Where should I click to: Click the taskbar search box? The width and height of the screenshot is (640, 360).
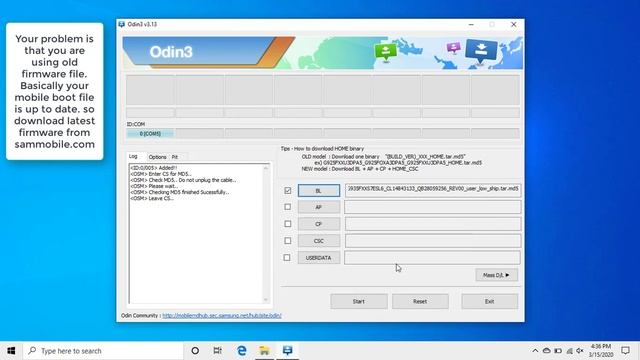pyautogui.click(x=104, y=351)
